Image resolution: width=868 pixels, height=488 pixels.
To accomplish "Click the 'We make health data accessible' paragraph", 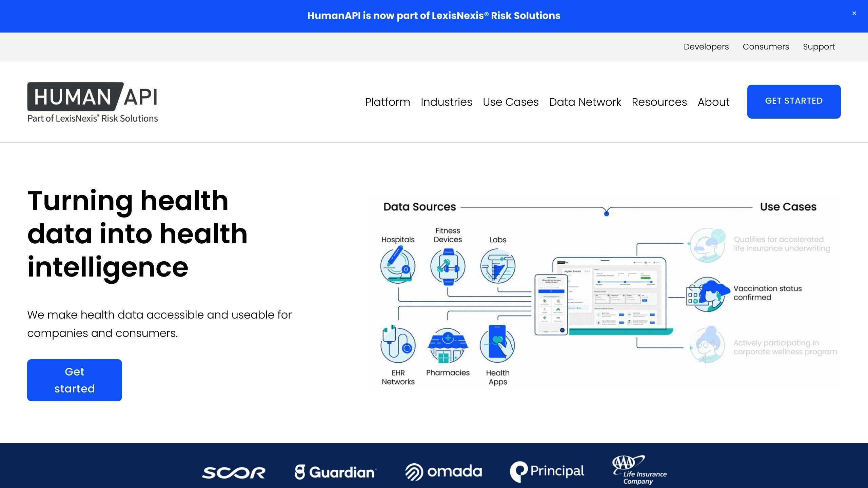I will coord(159,324).
